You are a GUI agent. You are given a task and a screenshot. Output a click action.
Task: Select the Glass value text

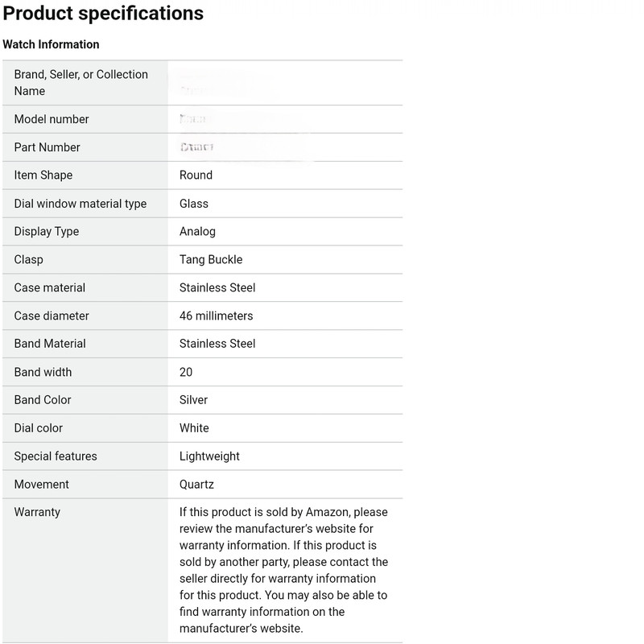point(194,204)
